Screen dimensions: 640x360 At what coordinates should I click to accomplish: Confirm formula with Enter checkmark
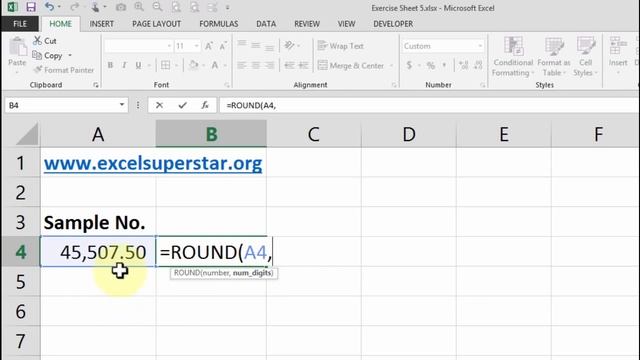(x=182, y=105)
